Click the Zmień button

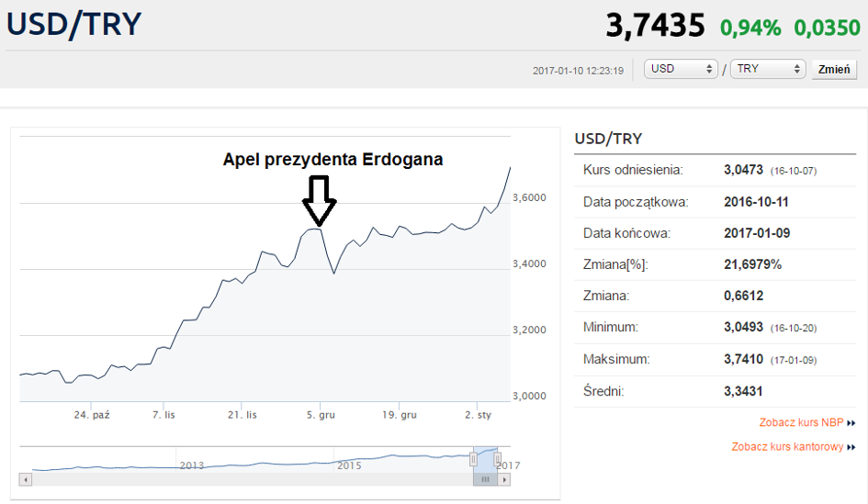click(834, 70)
